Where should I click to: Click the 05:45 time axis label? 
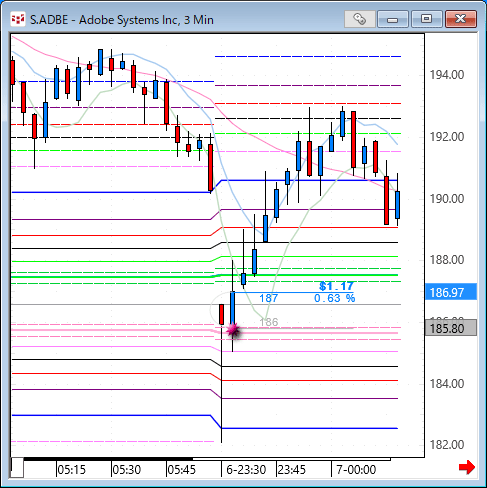point(182,470)
